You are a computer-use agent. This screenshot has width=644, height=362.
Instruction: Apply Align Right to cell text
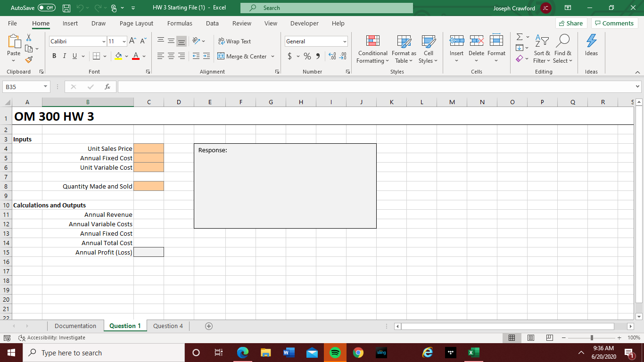(x=181, y=56)
